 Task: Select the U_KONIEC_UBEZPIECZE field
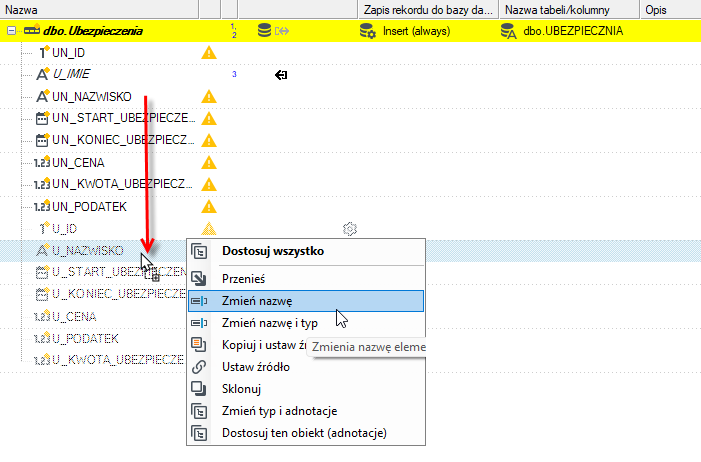(118, 294)
